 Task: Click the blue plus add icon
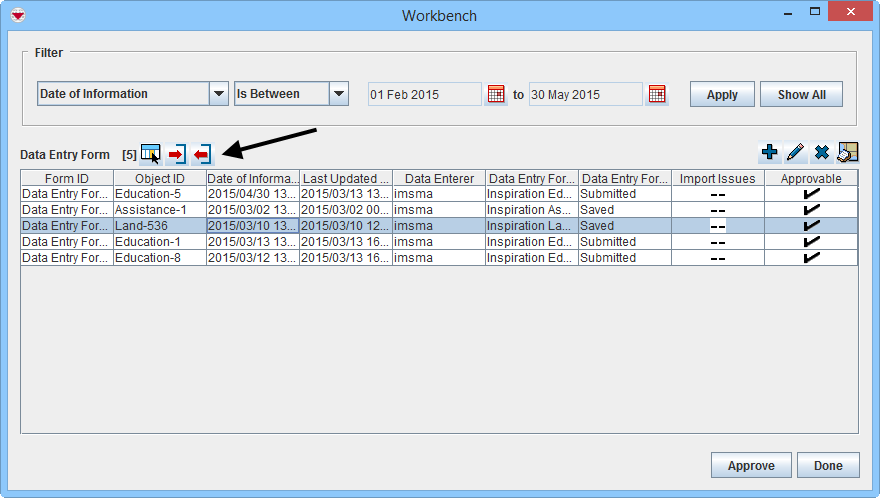coord(769,153)
